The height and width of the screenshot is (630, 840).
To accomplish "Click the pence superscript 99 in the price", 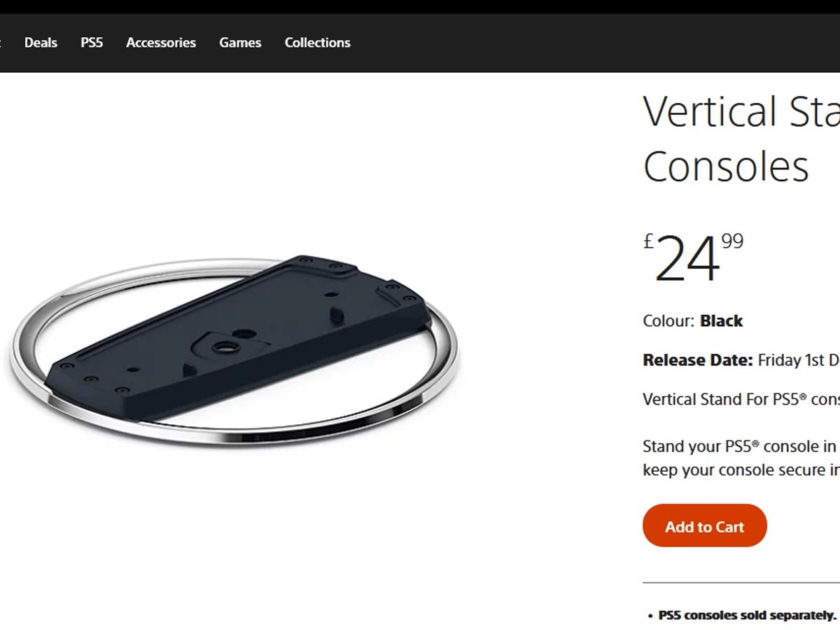I will pyautogui.click(x=732, y=241).
